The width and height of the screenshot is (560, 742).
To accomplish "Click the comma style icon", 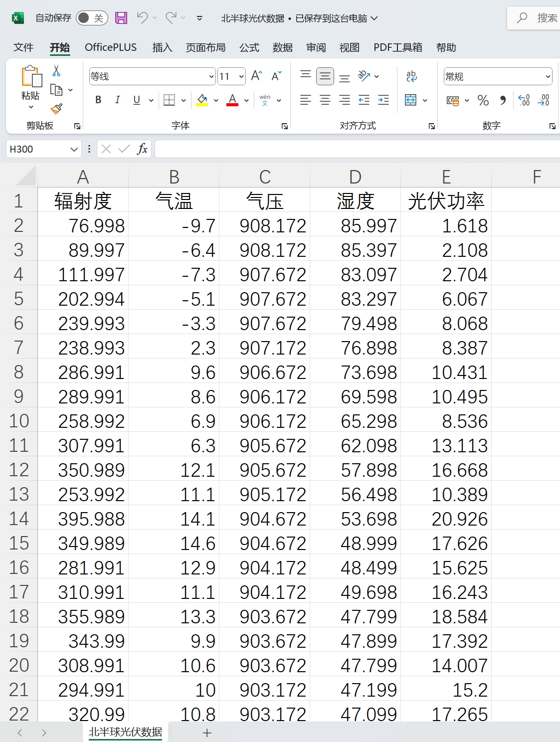I will coord(502,100).
